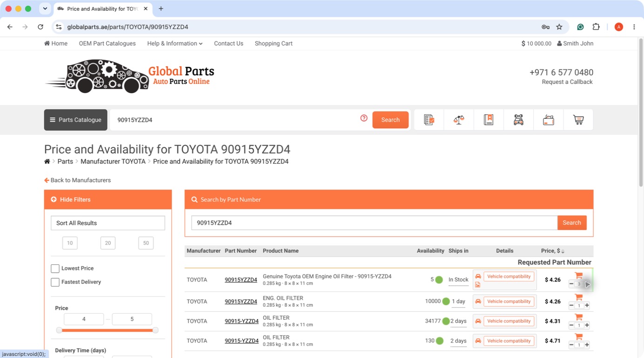
Task: Click the Home icon in the top navigation
Action: click(x=47, y=43)
